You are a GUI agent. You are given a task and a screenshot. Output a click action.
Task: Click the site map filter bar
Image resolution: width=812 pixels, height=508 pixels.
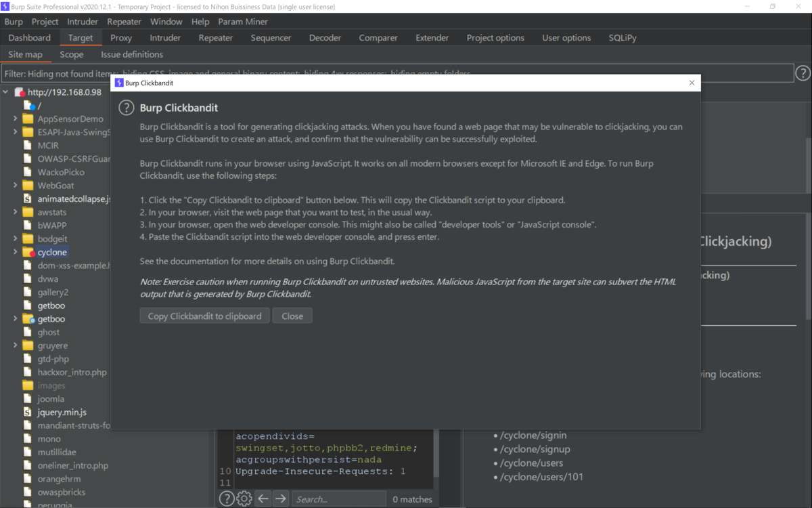[x=398, y=73]
